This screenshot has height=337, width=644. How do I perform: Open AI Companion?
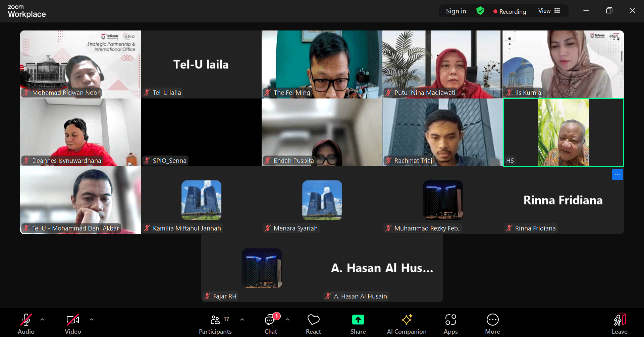407,323
